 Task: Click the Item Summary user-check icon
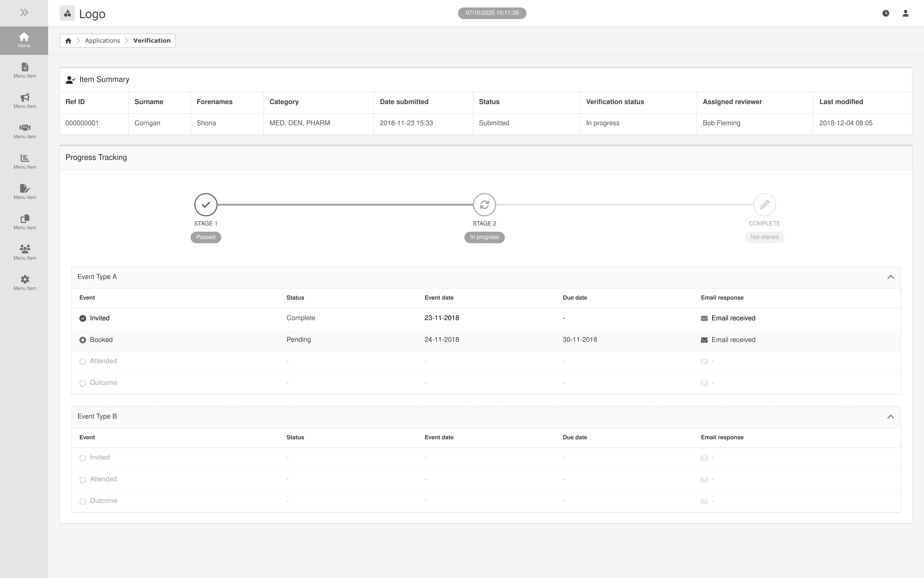coord(71,79)
